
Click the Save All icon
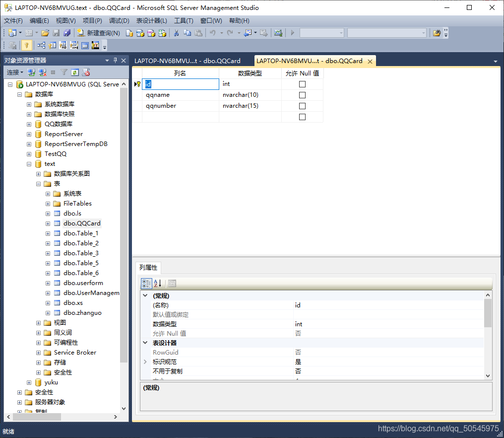[67, 33]
